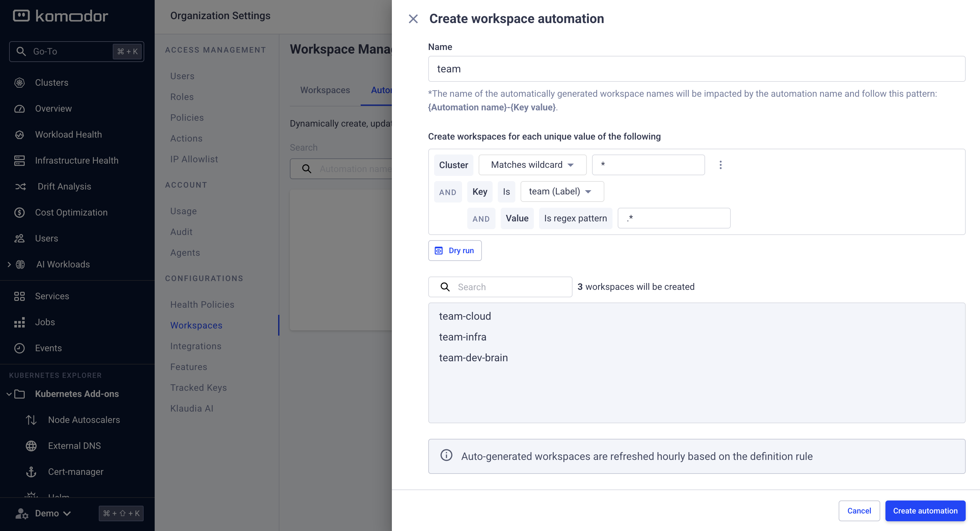Open Health Policies settings page

(x=202, y=304)
